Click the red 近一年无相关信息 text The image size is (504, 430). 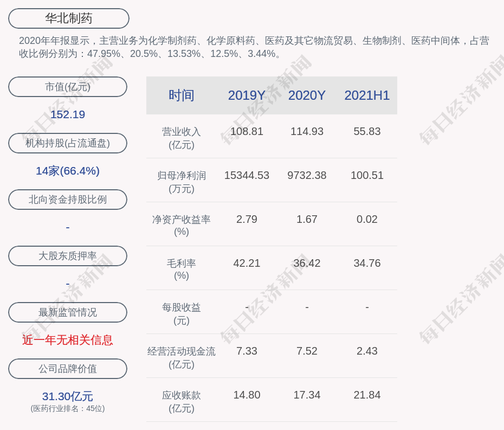click(x=68, y=340)
